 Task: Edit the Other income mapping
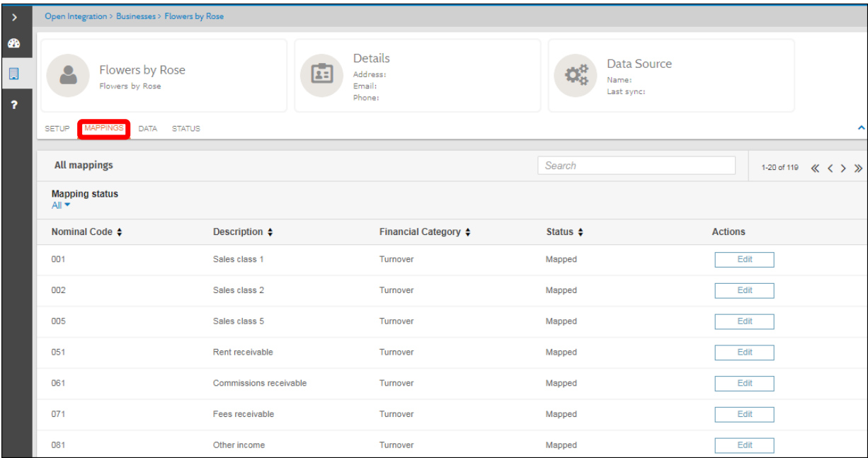point(744,445)
